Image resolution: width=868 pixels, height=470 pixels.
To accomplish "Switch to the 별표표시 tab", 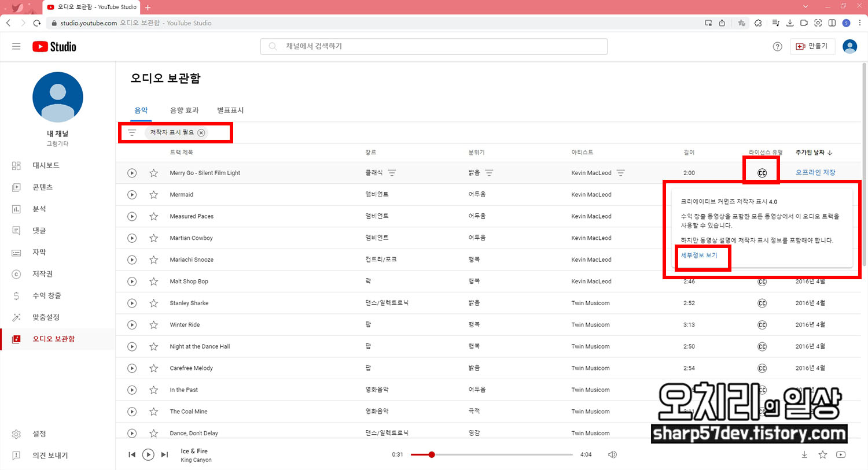I will [230, 110].
